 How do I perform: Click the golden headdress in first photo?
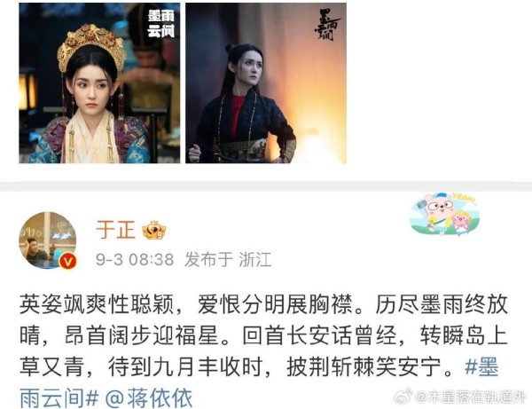tap(91, 46)
